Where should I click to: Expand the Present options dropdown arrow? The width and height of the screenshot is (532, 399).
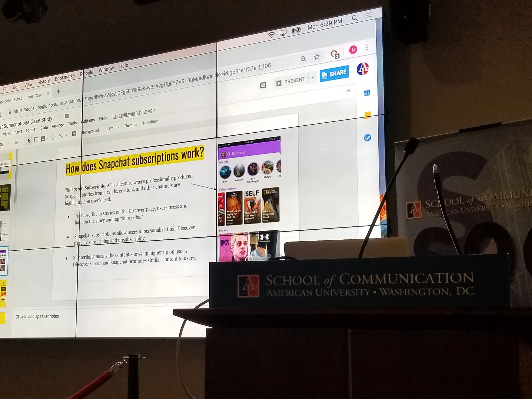(x=313, y=77)
